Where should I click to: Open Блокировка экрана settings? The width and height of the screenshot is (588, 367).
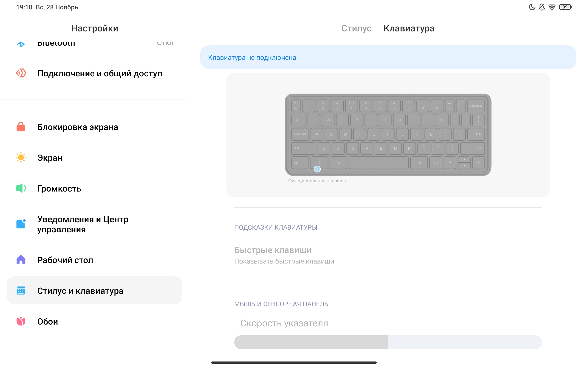(77, 127)
